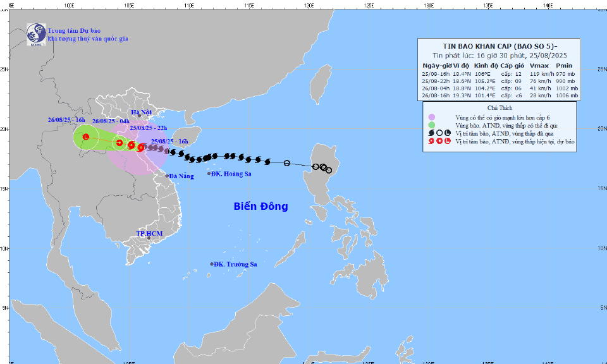Screen dimensions: 607x364
Task: Click the 'Trung tâm Dự báo' header text
Action: (74, 30)
